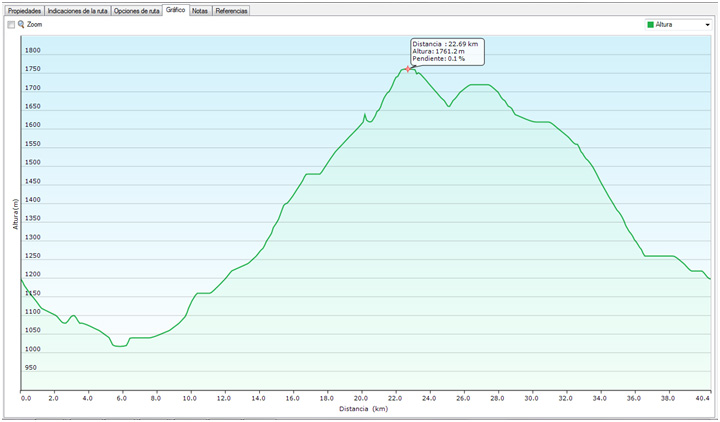Click the 20.0 tick on distance axis
This screenshot has height=422, width=720.
[x=360, y=397]
